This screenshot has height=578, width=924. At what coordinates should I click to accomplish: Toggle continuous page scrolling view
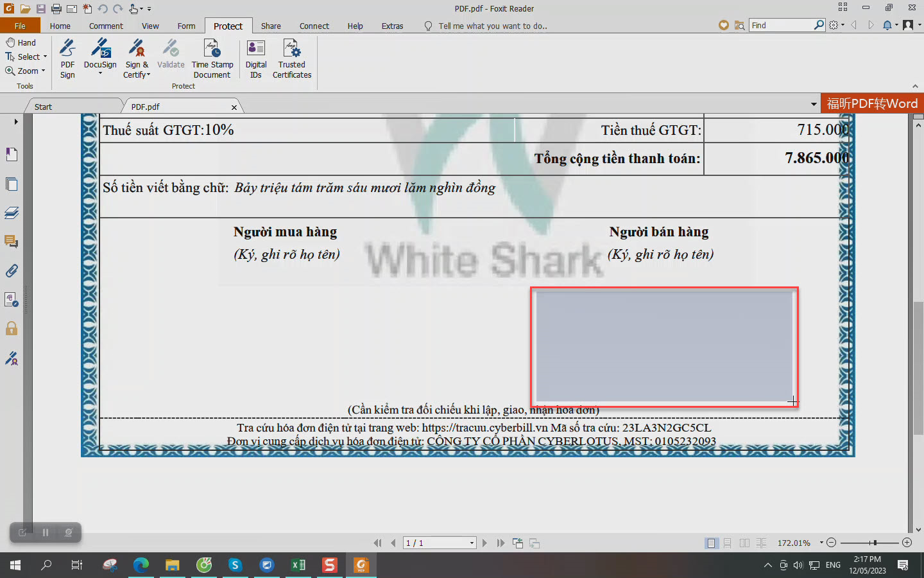[x=728, y=543]
